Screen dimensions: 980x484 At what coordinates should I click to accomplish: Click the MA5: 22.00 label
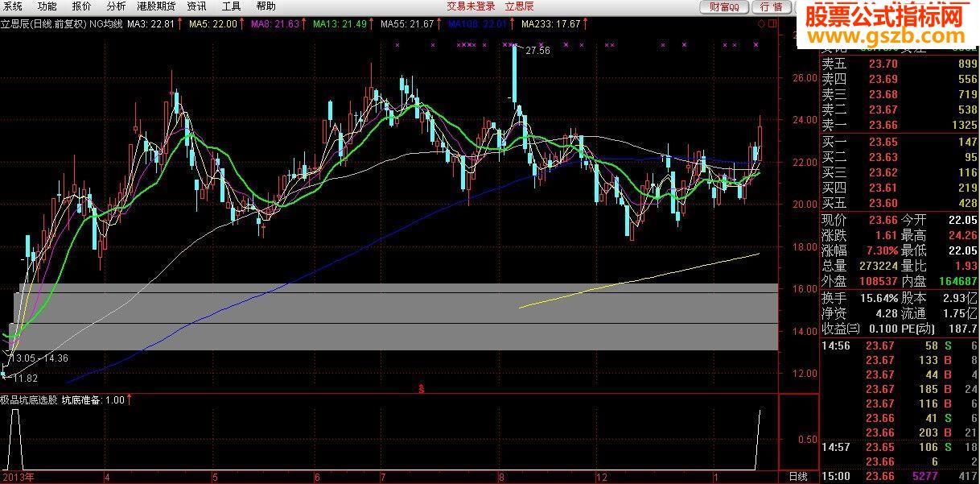pyautogui.click(x=213, y=24)
